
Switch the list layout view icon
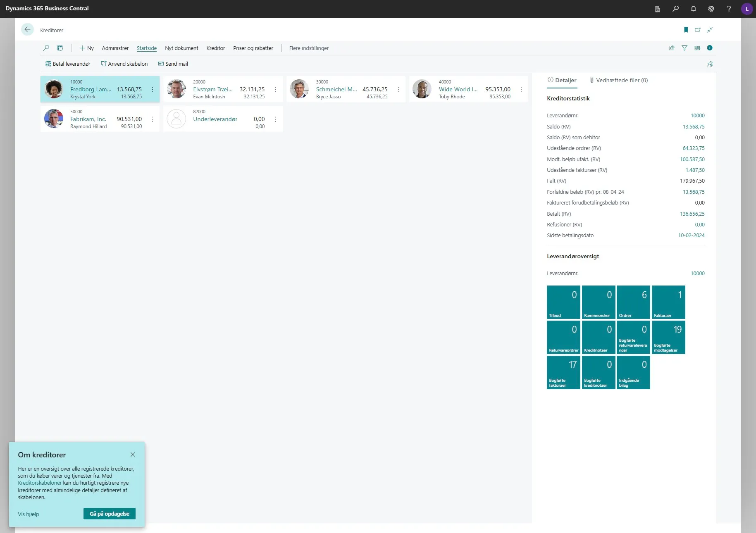click(697, 48)
